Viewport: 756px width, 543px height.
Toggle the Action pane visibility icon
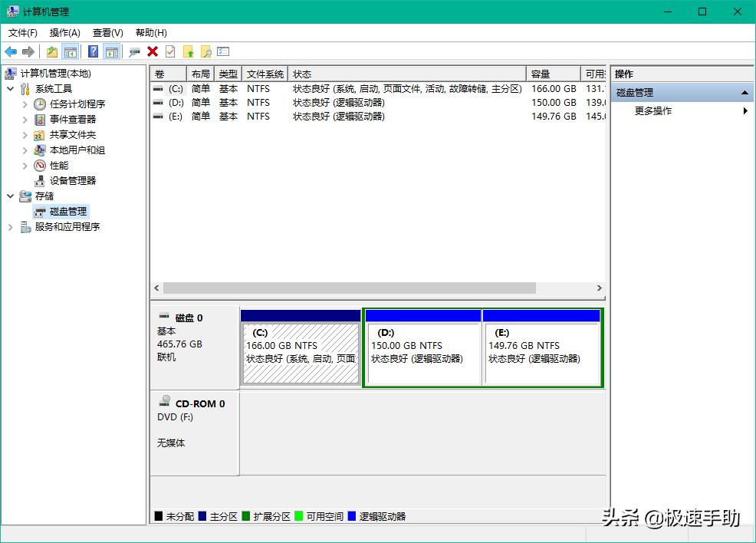click(111, 51)
